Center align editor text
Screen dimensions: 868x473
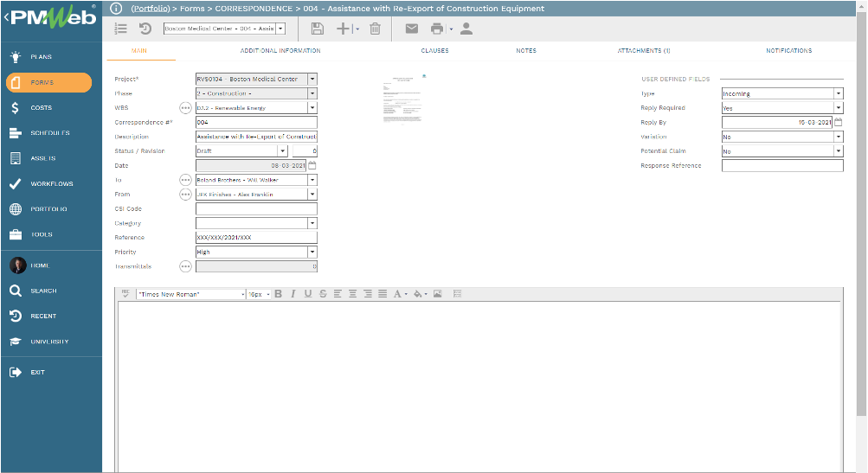(x=352, y=294)
